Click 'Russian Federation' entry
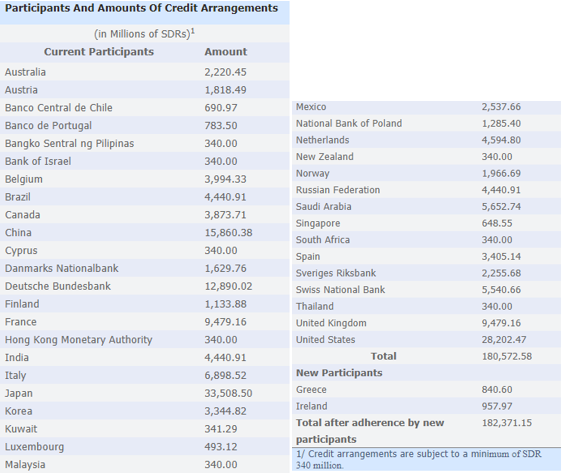Viewport: 564px width, 476px height. tap(338, 190)
